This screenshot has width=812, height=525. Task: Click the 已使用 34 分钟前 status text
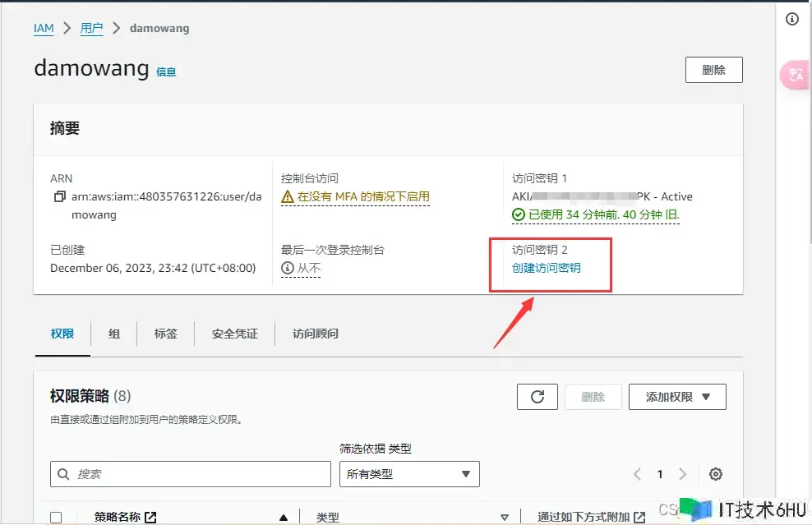tap(604, 214)
